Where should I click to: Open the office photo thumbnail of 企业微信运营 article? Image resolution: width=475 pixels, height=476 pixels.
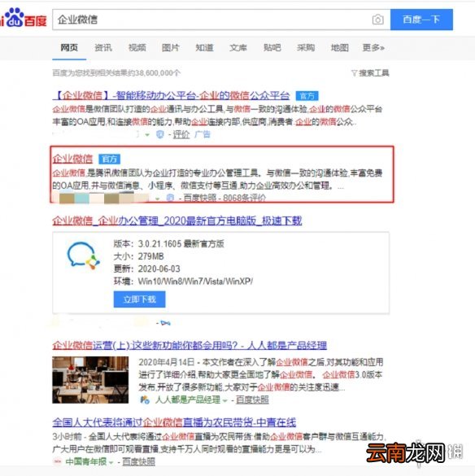90,380
